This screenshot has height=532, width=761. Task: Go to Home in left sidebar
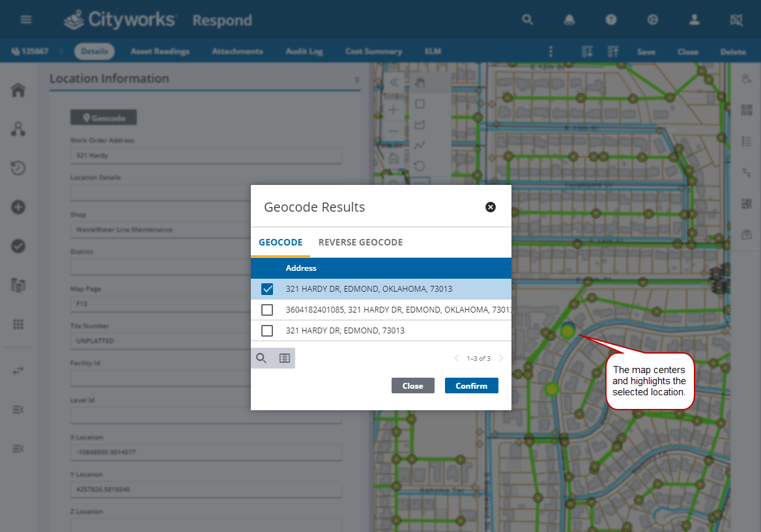click(x=18, y=91)
